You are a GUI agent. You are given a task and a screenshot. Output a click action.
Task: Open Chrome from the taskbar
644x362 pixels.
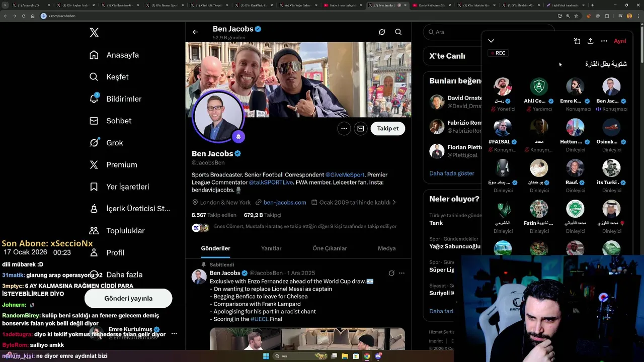coord(367,356)
